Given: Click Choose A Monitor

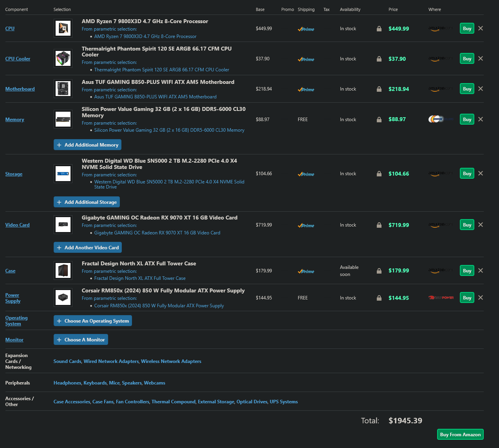Looking at the screenshot, I should point(81,339).
